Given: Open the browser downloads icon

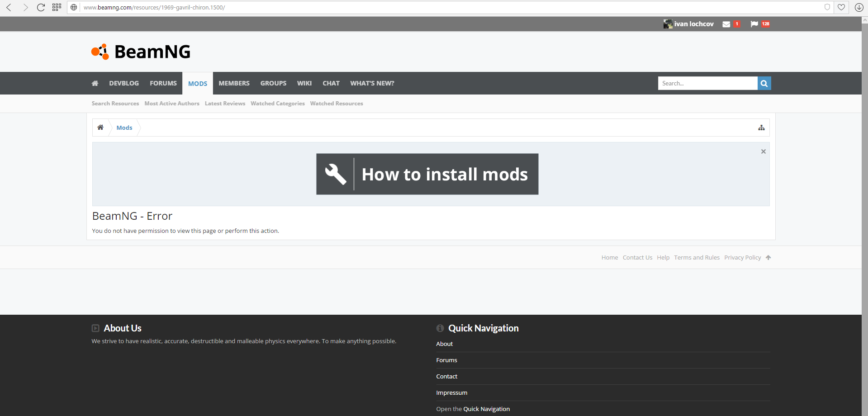Looking at the screenshot, I should (x=859, y=7).
